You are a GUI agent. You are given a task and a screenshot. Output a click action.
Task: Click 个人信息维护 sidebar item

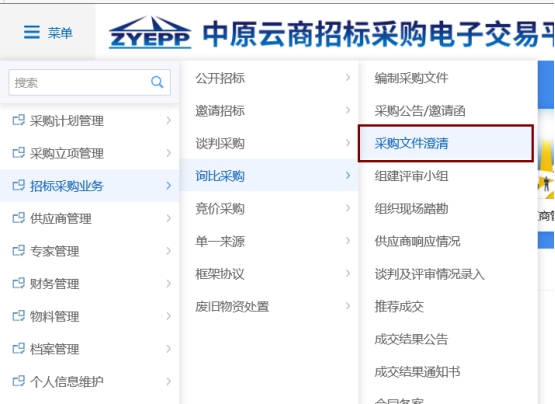coord(90,381)
